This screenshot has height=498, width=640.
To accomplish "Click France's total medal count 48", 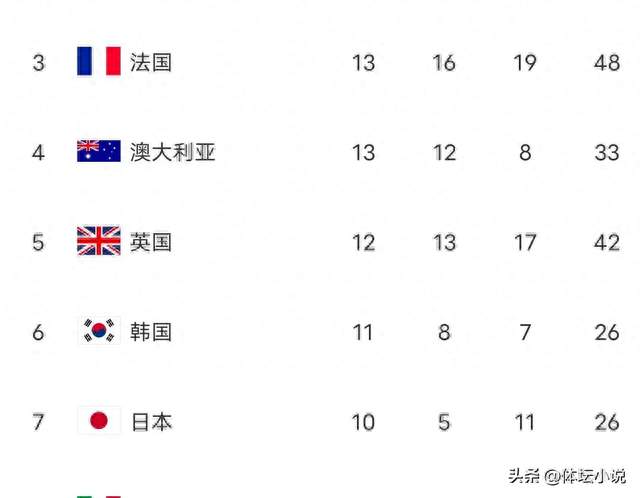I will point(606,63).
